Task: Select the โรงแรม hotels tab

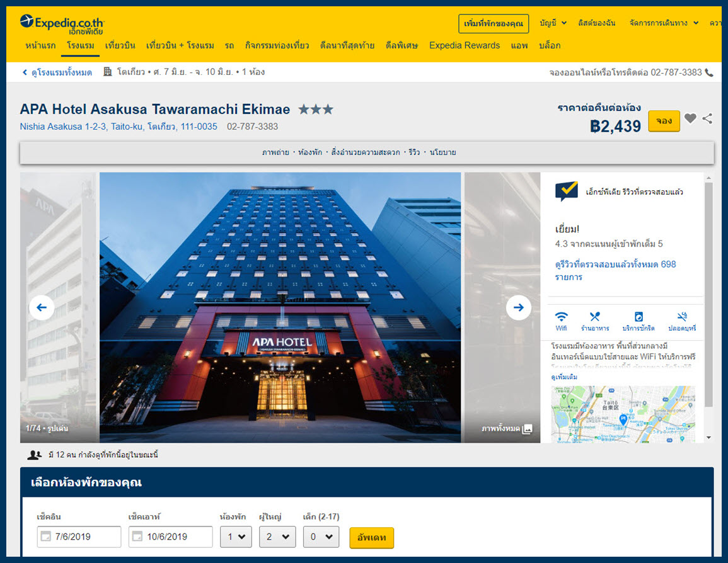Action: pyautogui.click(x=80, y=45)
